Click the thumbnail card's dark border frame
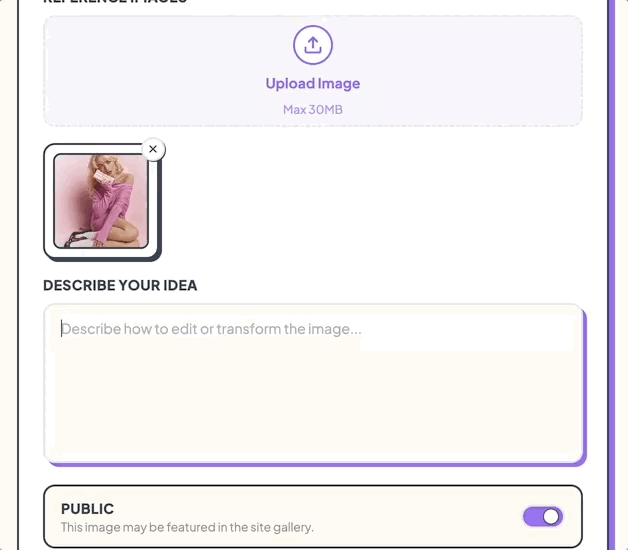The width and height of the screenshot is (628, 550). (x=48, y=200)
